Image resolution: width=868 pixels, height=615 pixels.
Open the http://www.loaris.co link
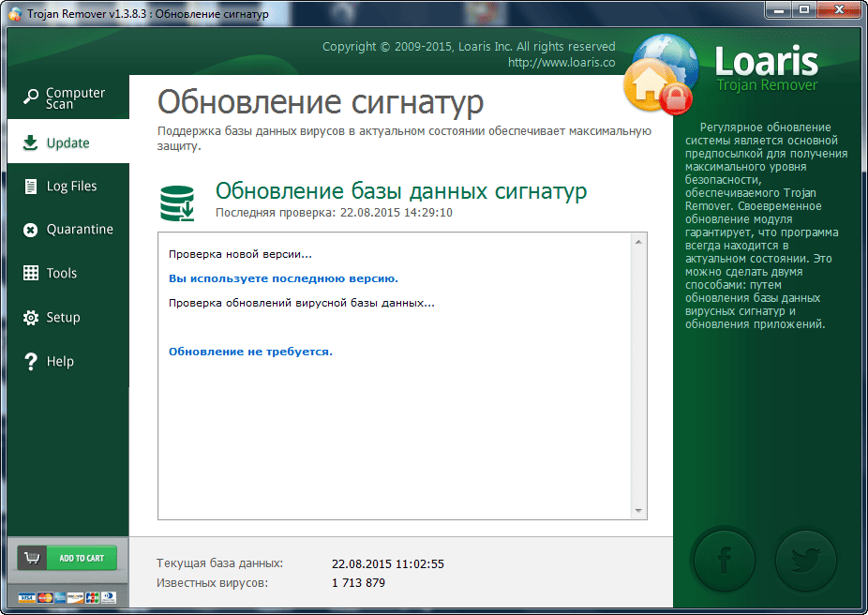coord(561,63)
